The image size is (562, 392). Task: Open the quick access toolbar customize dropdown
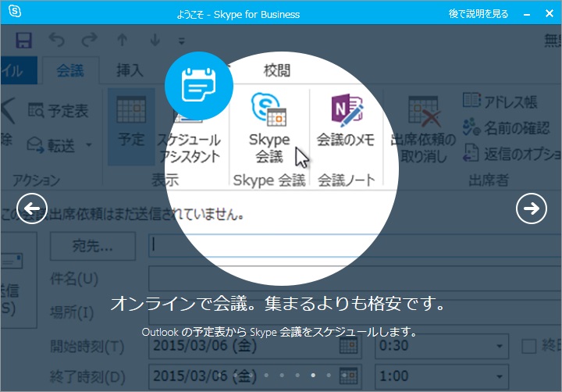tap(182, 41)
